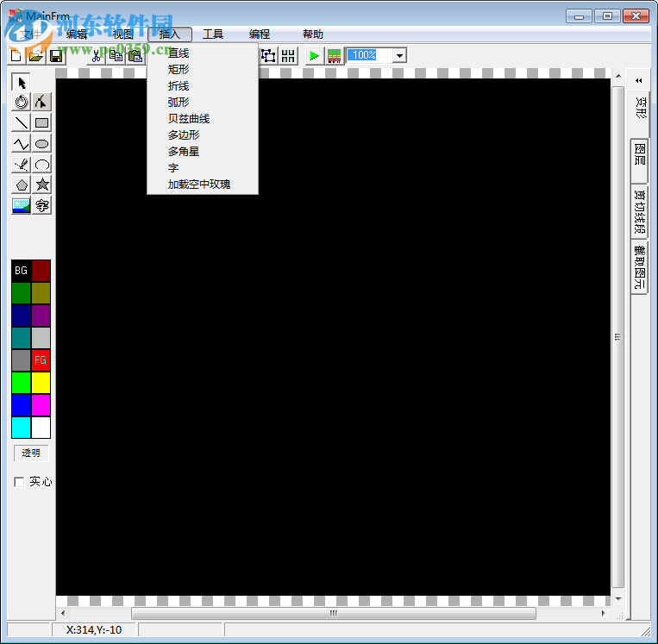Collapse the right side panel

point(639,80)
